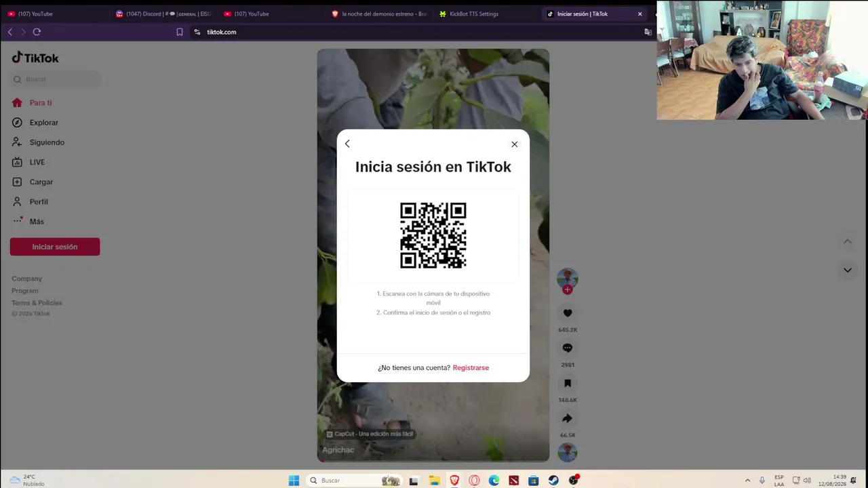Image resolution: width=868 pixels, height=488 pixels.
Task: Open Steam from the taskbar
Action: point(554,481)
